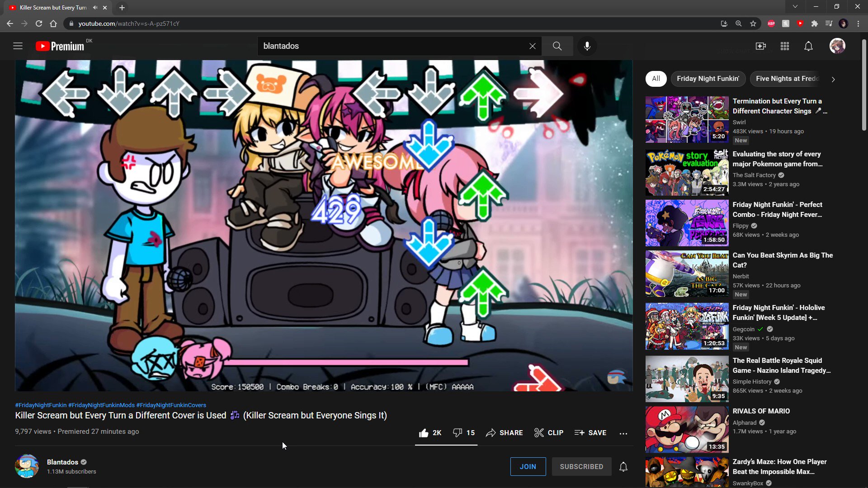This screenshot has width=868, height=488.
Task: Open the YouTube guide hamburger menu
Action: coord(18,46)
